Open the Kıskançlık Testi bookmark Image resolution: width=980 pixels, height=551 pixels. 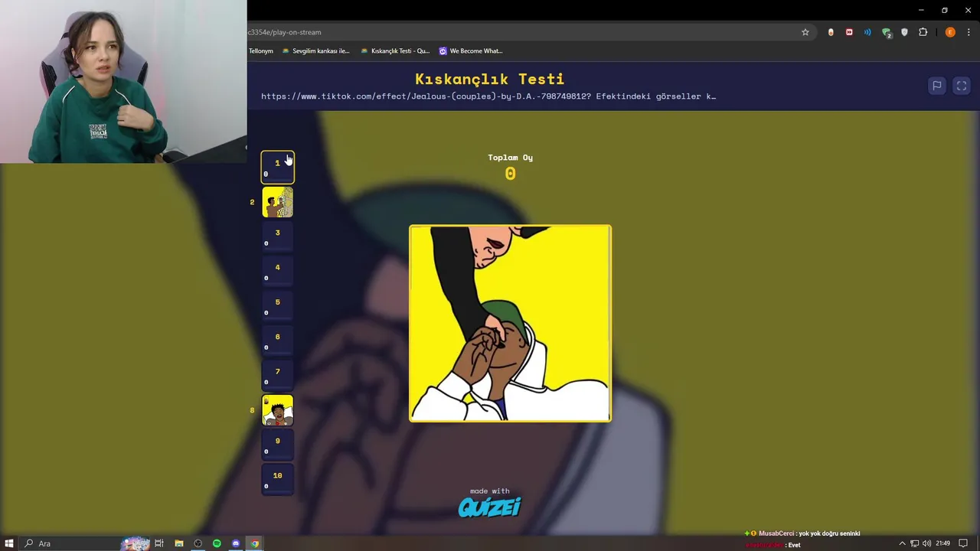(x=395, y=51)
